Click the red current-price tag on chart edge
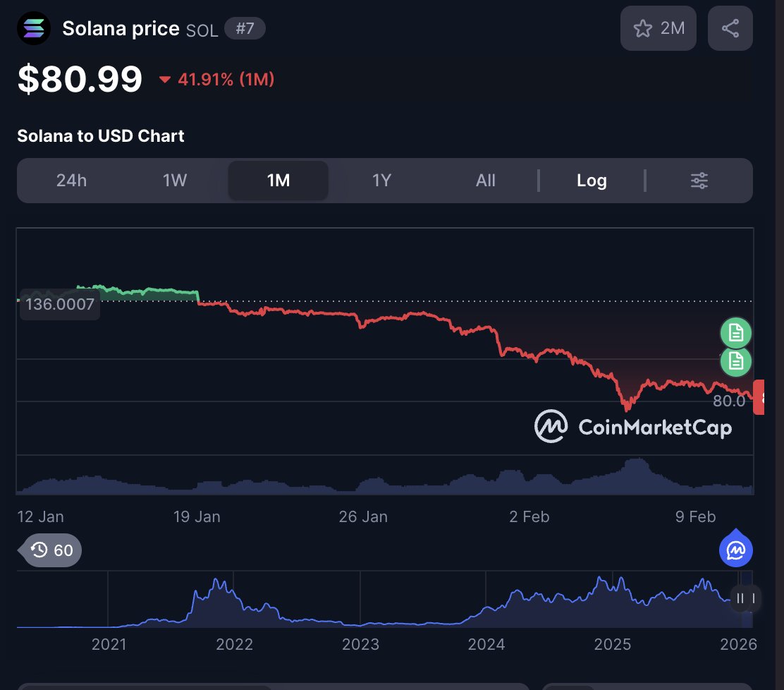Viewport: 784px width, 690px height. coord(759,397)
